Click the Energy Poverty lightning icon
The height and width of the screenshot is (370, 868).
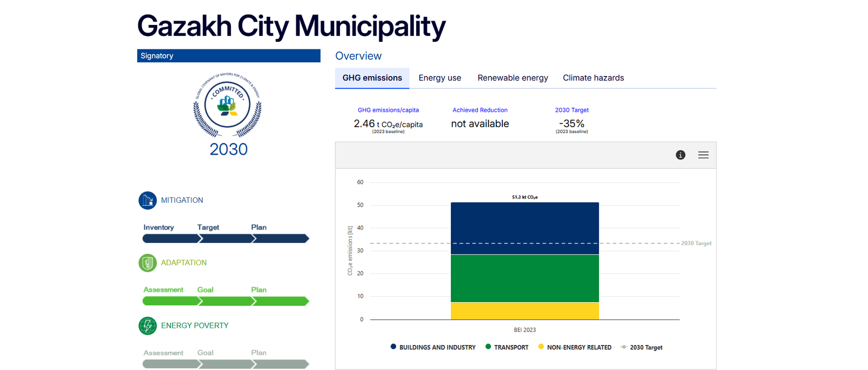click(148, 326)
